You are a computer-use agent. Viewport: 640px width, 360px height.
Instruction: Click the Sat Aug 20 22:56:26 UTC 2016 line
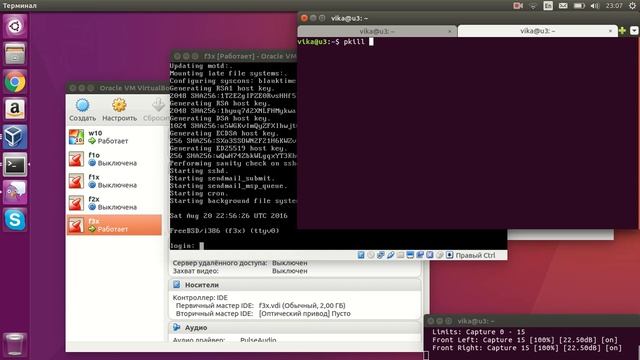coord(229,216)
